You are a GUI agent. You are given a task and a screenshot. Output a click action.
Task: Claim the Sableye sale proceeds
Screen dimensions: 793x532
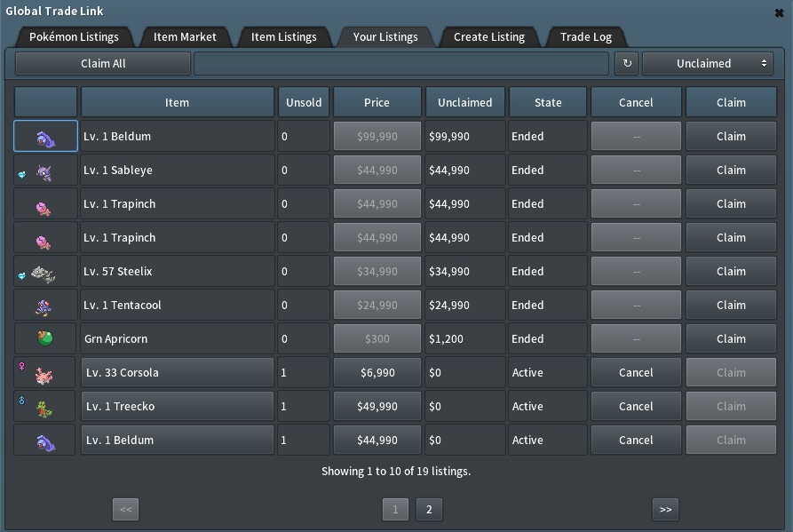tap(731, 170)
